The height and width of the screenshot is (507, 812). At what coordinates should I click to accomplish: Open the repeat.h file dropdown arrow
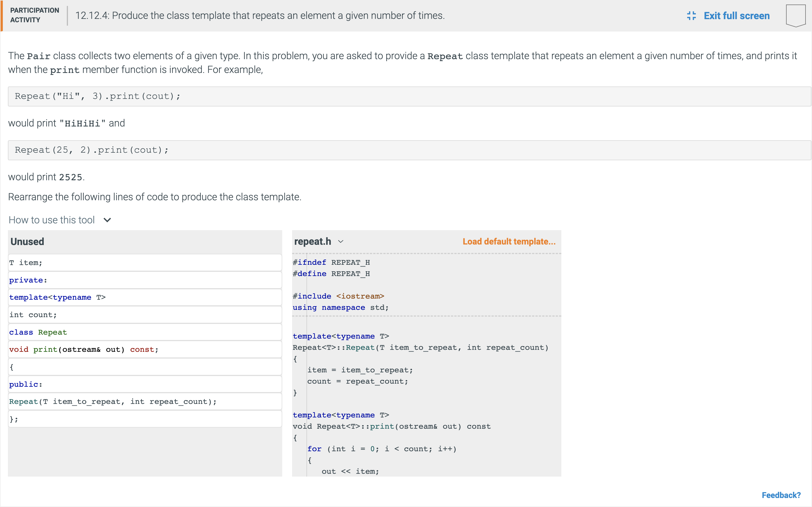tap(341, 241)
